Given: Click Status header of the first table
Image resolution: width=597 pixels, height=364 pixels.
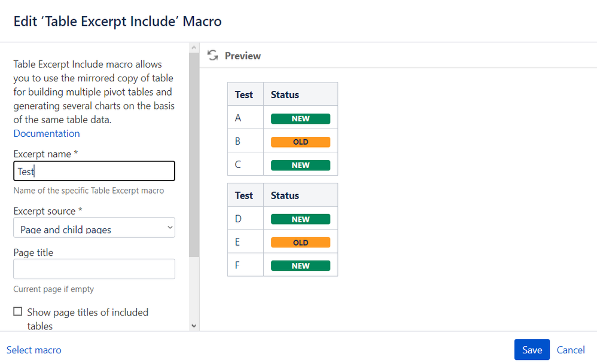Looking at the screenshot, I should coord(285,94).
